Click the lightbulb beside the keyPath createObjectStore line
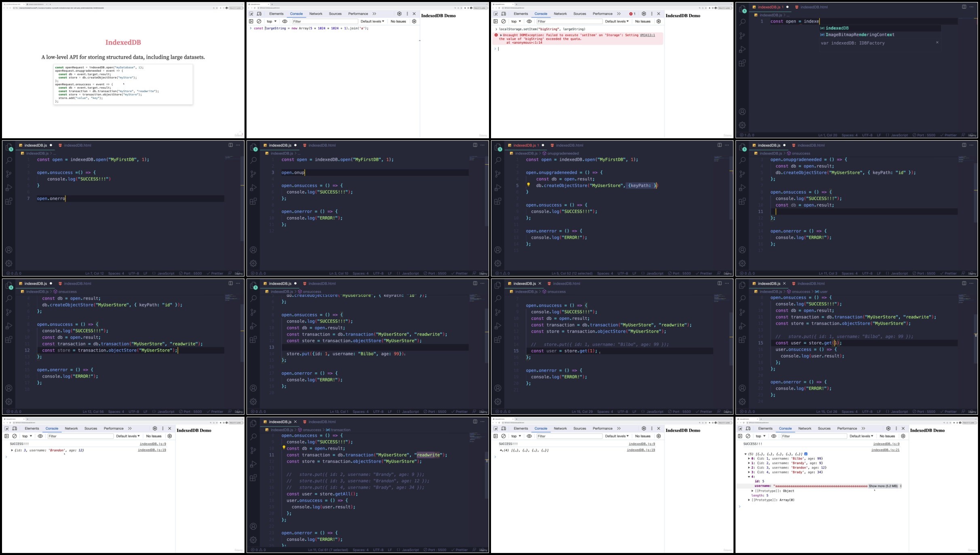 [x=528, y=185]
